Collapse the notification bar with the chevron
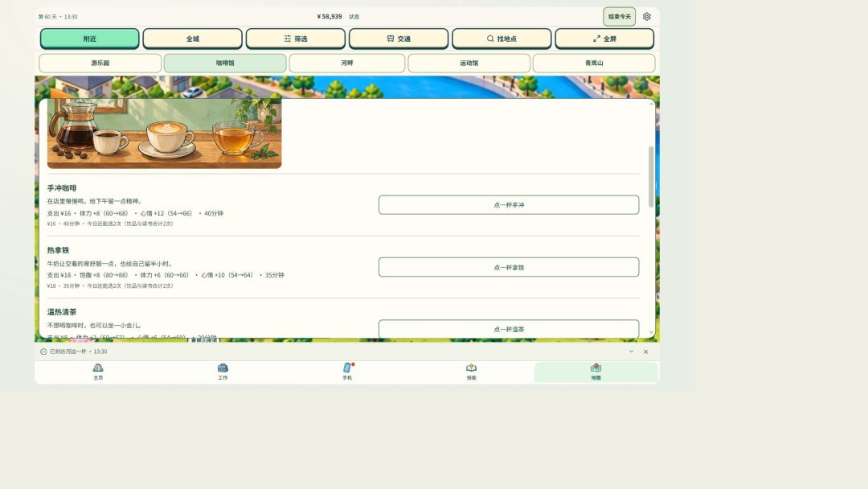 coord(631,351)
